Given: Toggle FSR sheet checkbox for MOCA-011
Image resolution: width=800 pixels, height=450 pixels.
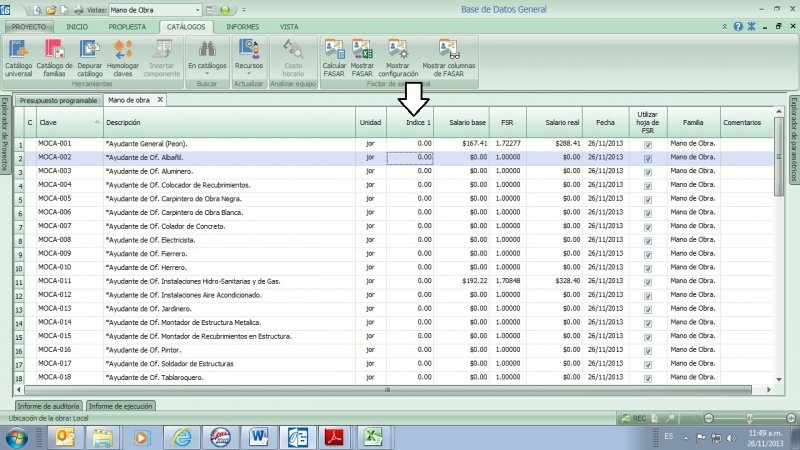Looking at the screenshot, I should coord(647,282).
